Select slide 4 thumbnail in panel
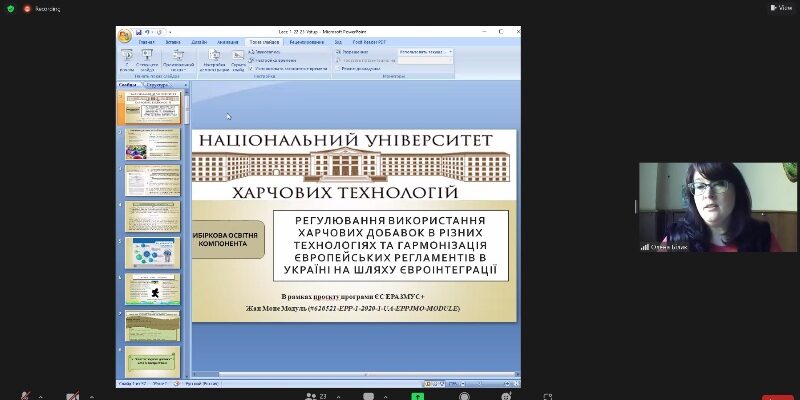The image size is (800, 400). coord(153,216)
